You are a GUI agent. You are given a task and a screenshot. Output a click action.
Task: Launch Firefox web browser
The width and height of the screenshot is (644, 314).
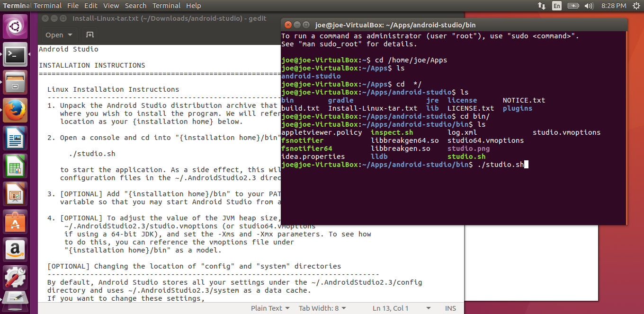[x=16, y=111]
